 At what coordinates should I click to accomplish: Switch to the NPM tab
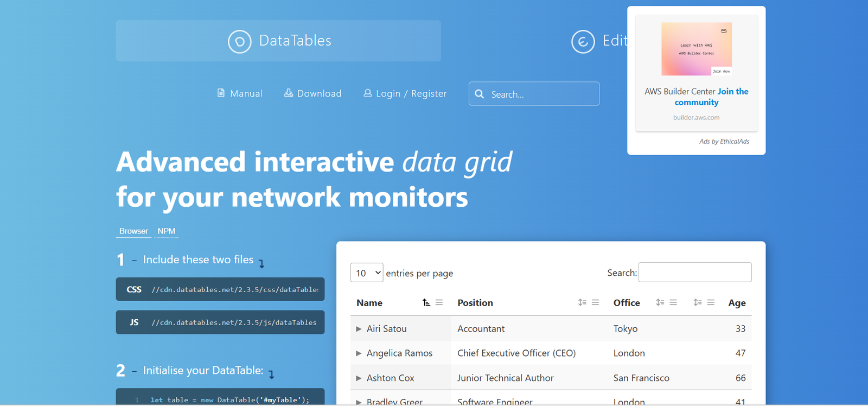point(166,231)
